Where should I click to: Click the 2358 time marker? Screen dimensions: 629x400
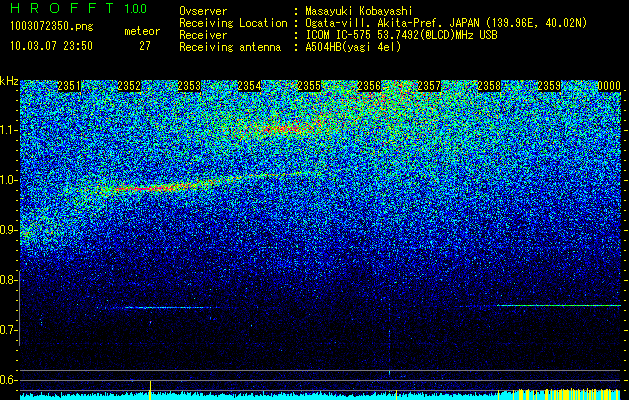coord(489,86)
